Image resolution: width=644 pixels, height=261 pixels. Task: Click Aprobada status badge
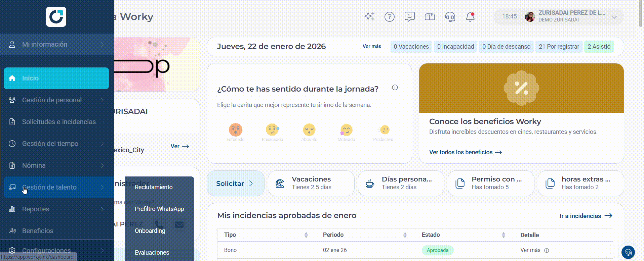click(438, 250)
